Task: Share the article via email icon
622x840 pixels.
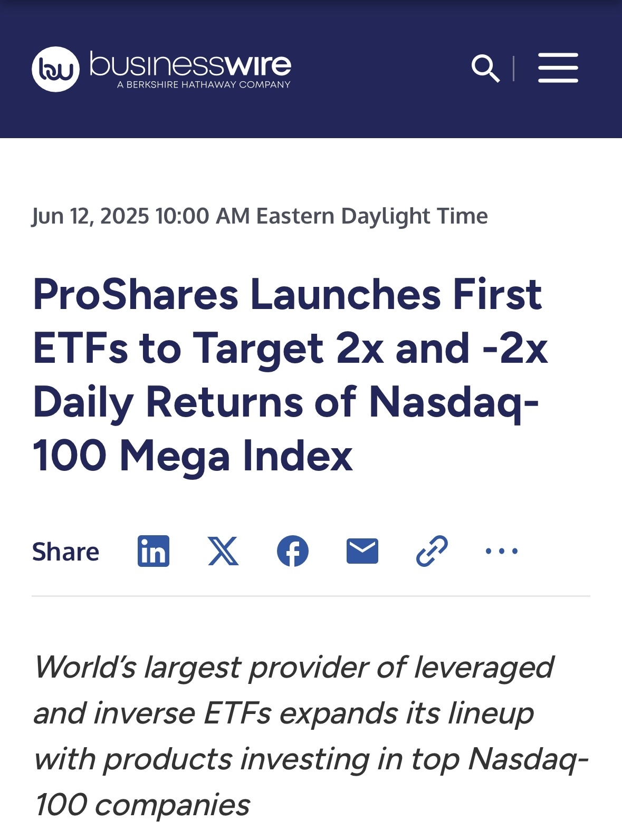Action: click(362, 551)
